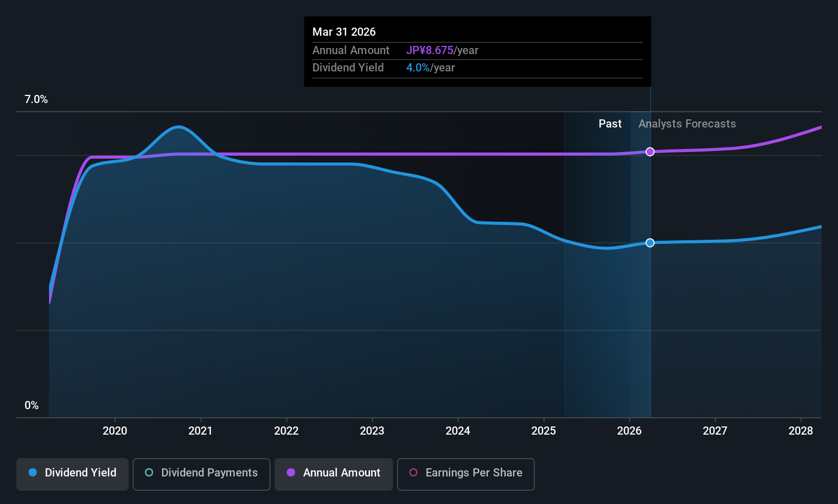
Task: Click the 4.0%/year tooltip value
Action: tap(430, 68)
